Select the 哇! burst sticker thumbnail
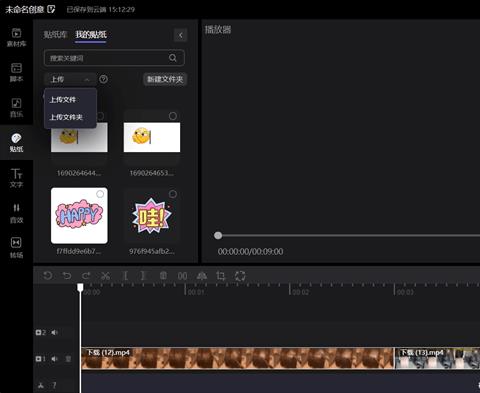This screenshot has width=480, height=393. point(152,215)
